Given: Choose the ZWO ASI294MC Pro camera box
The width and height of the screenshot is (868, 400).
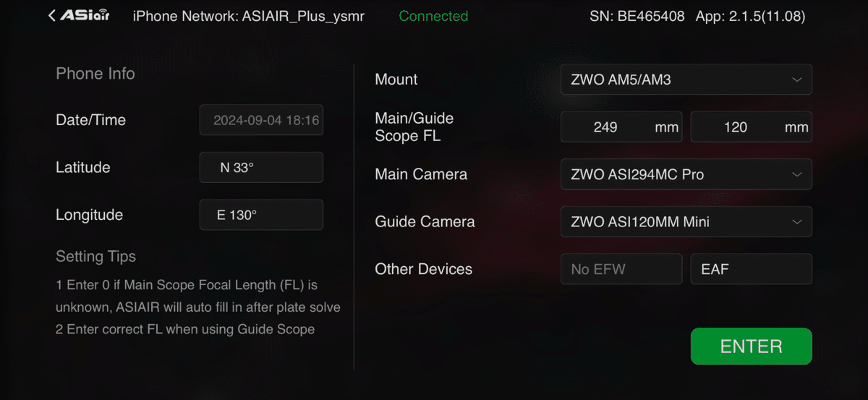Looking at the screenshot, I should point(686,174).
